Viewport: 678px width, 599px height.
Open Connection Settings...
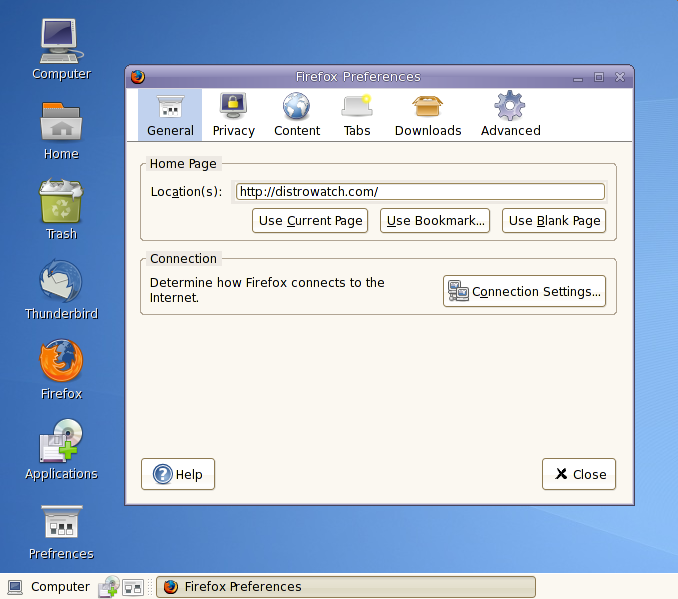coord(524,291)
